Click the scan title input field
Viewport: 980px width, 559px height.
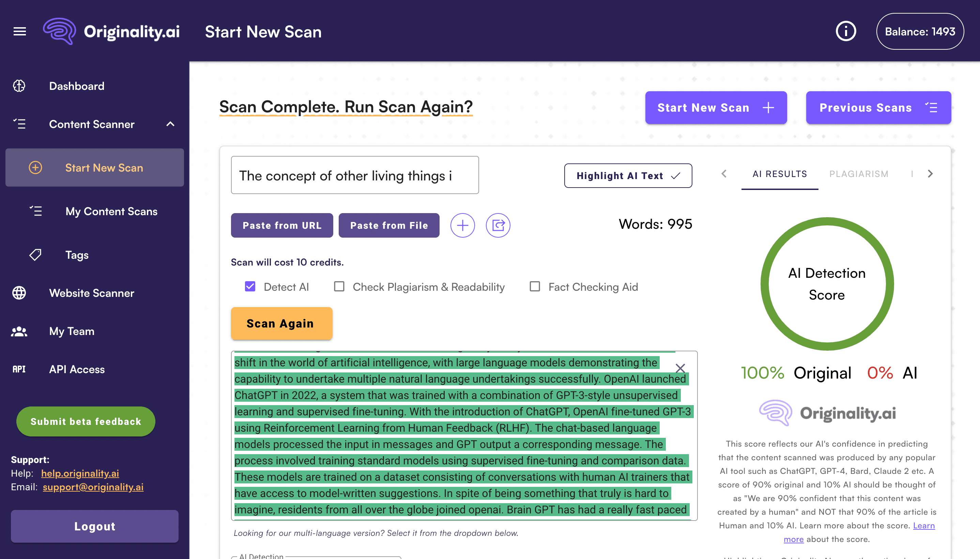(355, 175)
